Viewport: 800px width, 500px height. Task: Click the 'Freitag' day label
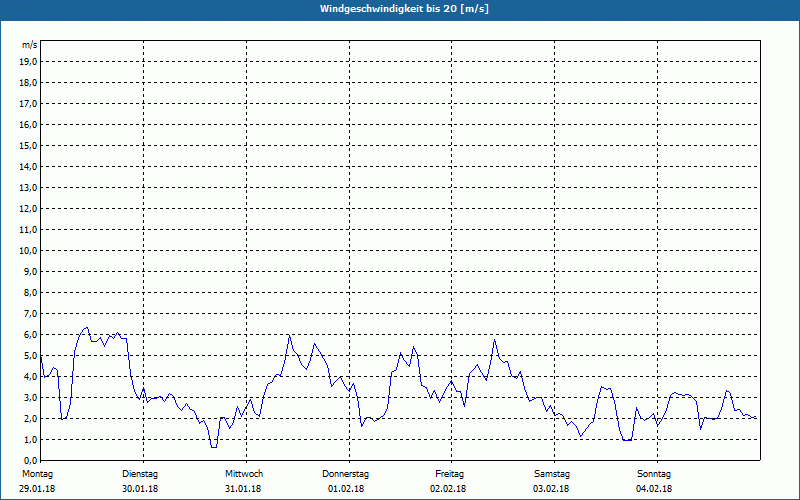tap(449, 474)
